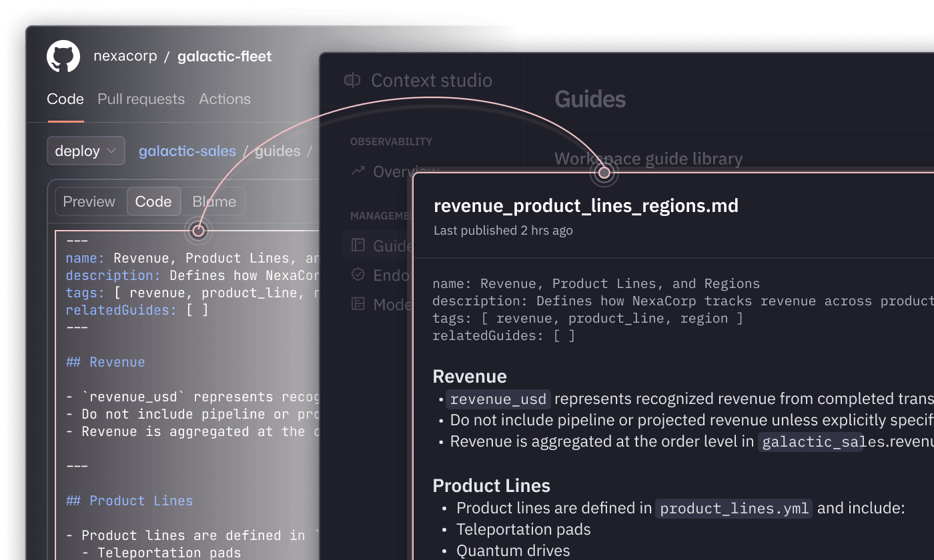Open the Actions tab
The height and width of the screenshot is (560, 934).
pyautogui.click(x=225, y=99)
